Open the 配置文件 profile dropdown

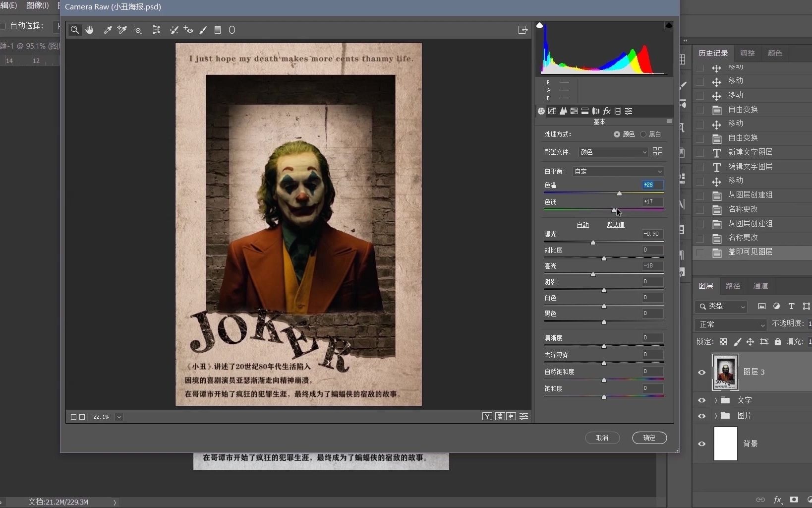tap(613, 152)
